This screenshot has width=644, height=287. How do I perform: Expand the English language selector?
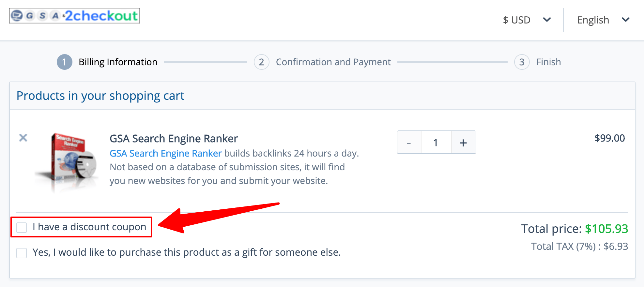tap(593, 20)
